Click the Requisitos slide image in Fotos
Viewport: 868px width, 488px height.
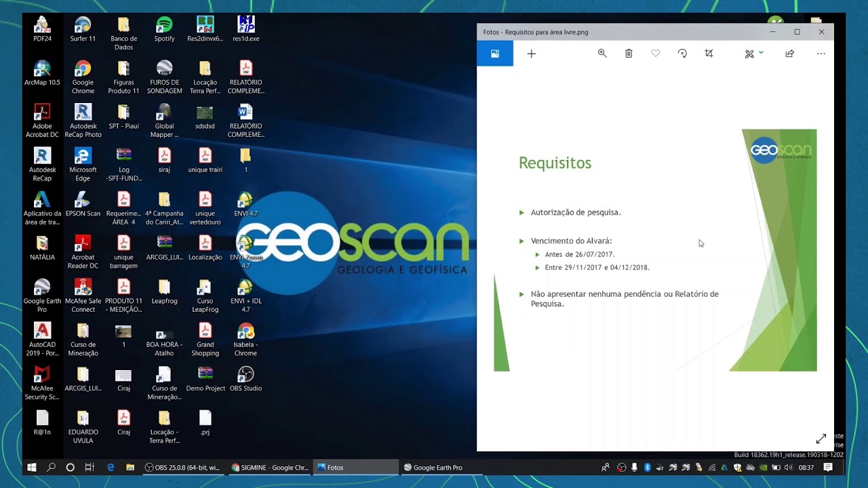pos(655,250)
